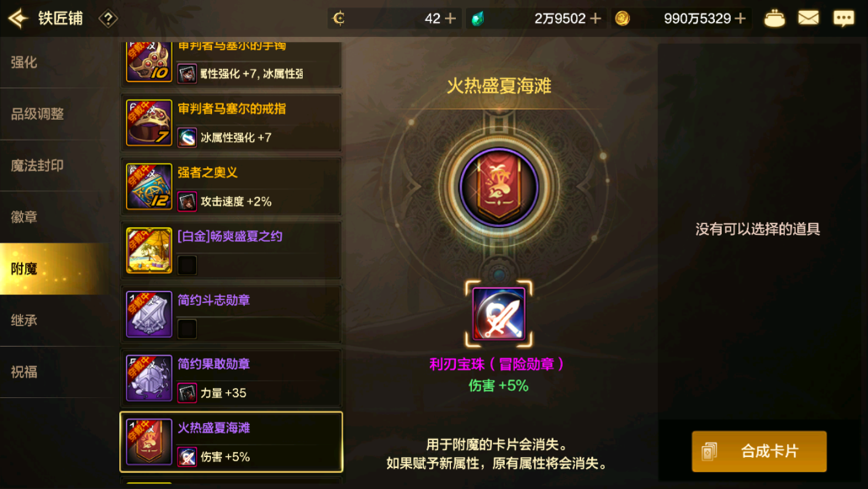Select the 简约果敢勋章 medal entry

click(x=230, y=378)
